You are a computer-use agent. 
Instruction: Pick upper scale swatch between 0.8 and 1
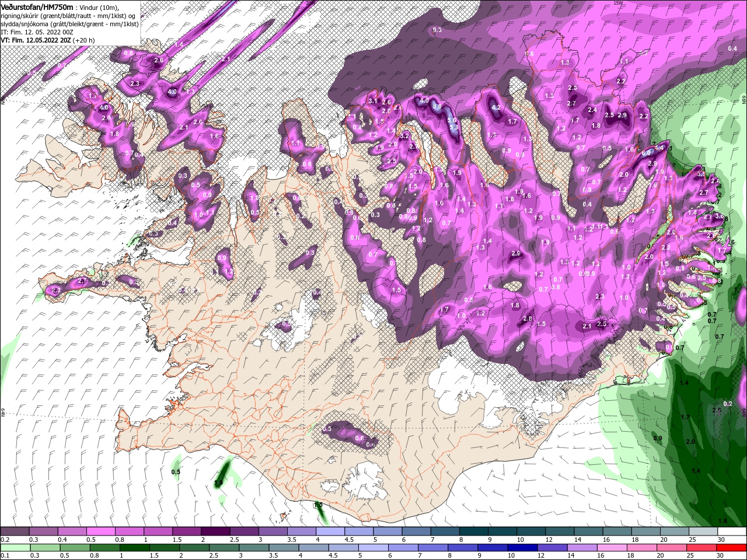[129, 531]
